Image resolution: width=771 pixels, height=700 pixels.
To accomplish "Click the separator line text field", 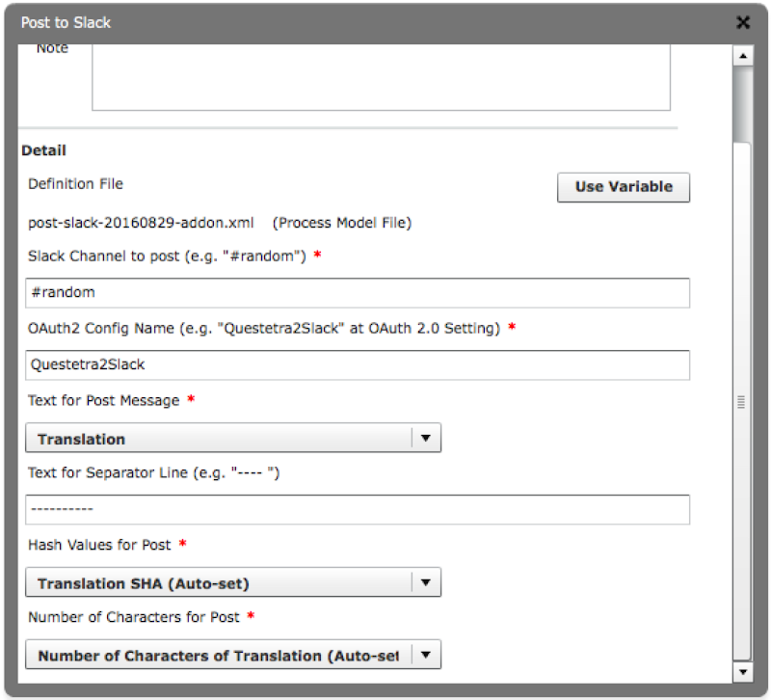I will click(x=357, y=509).
